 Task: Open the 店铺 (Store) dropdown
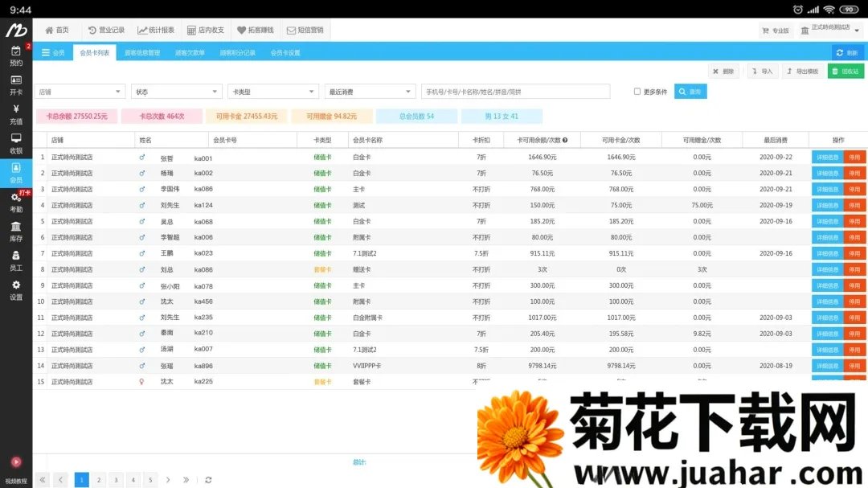click(x=79, y=91)
